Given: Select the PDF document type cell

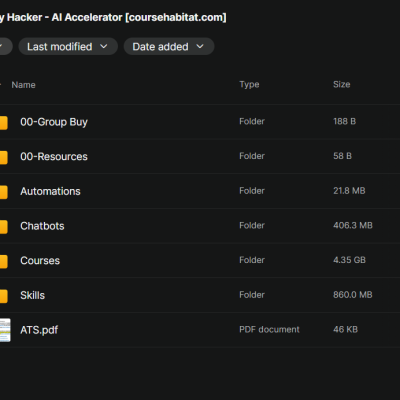Looking at the screenshot, I should 269,329.
